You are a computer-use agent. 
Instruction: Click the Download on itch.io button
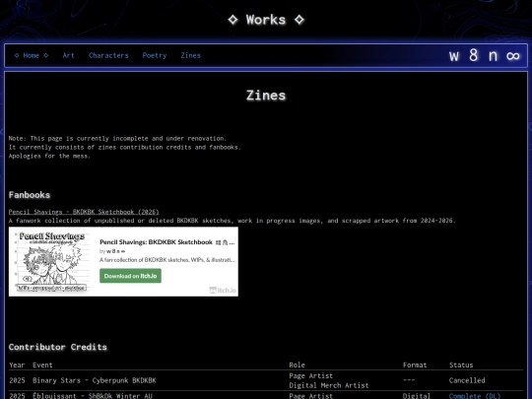pos(131,276)
